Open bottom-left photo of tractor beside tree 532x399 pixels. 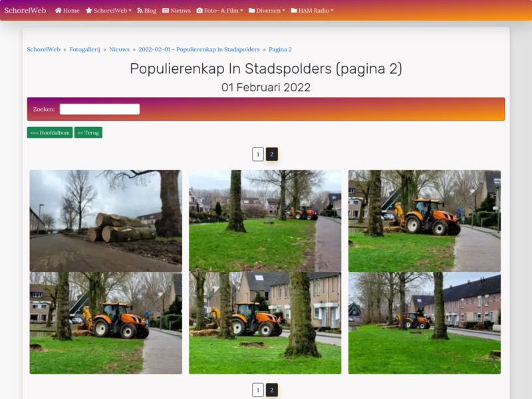[106, 323]
